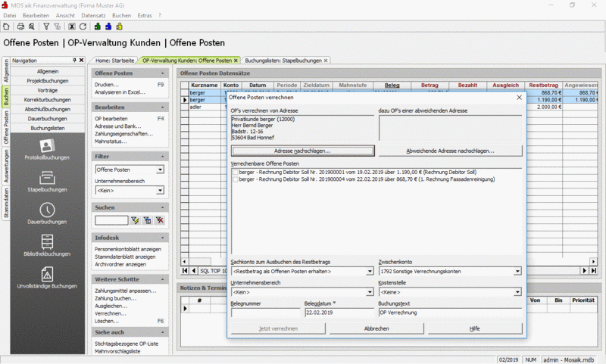
Task: Tick checkbox for invoice 201900004
Action: point(235,179)
